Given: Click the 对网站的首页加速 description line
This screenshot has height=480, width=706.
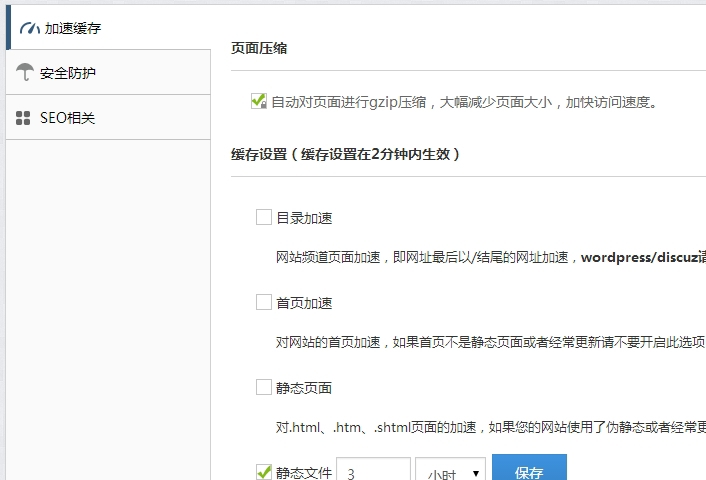Looking at the screenshot, I should coord(491,342).
